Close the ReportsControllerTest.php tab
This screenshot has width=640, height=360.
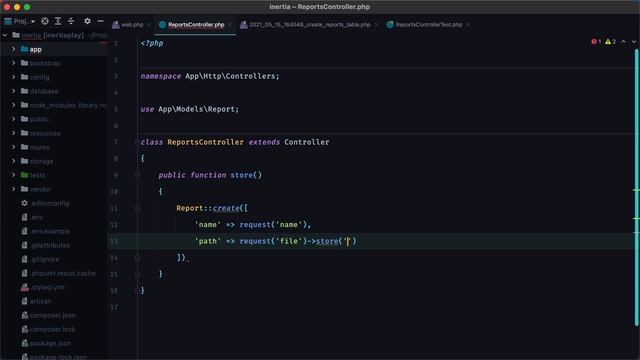[468, 24]
